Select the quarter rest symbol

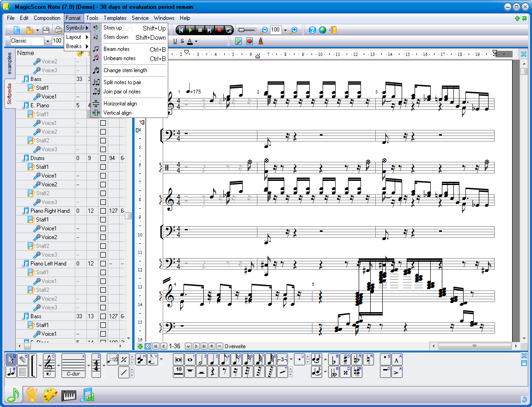[213, 372]
